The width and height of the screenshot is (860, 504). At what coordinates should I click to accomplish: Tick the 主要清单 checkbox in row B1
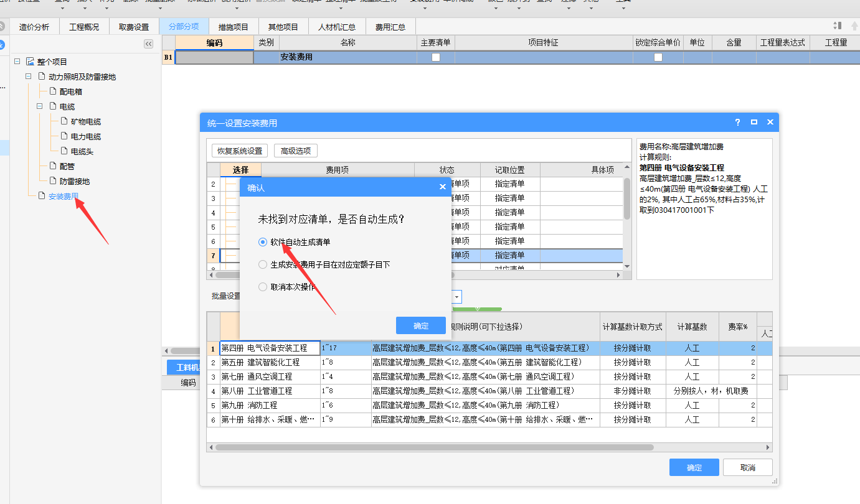[x=436, y=57]
